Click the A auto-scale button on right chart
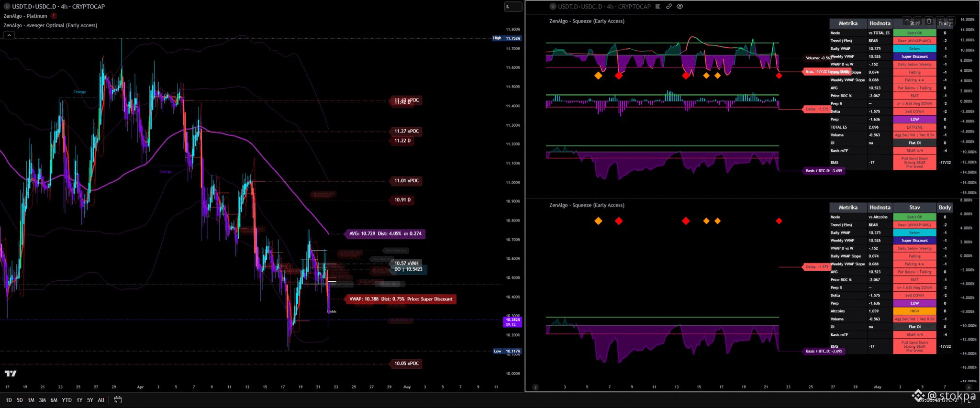 coord(969,387)
